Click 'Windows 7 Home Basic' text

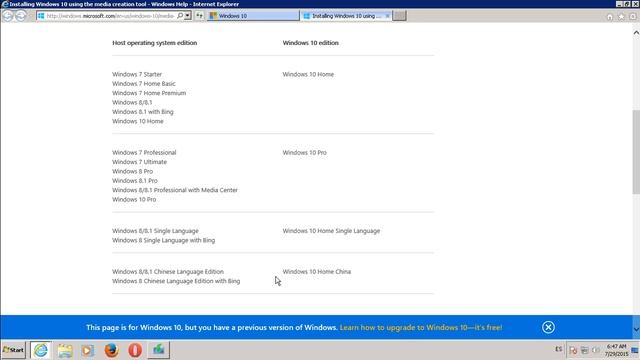(144, 84)
